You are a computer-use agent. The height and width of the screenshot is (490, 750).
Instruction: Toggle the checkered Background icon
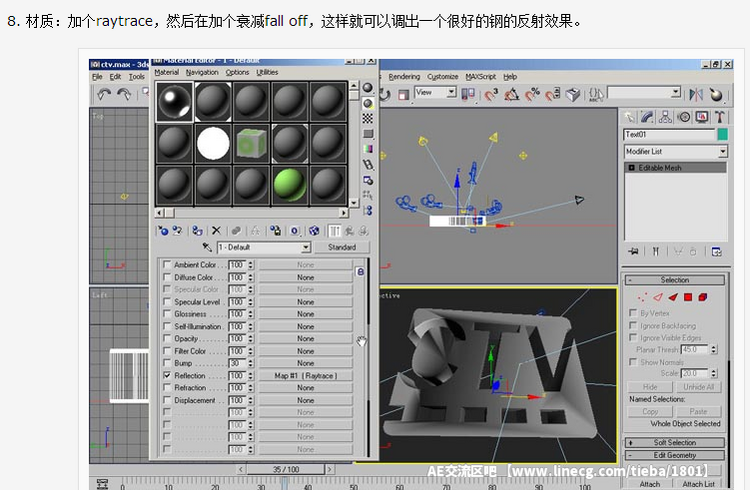[367, 118]
